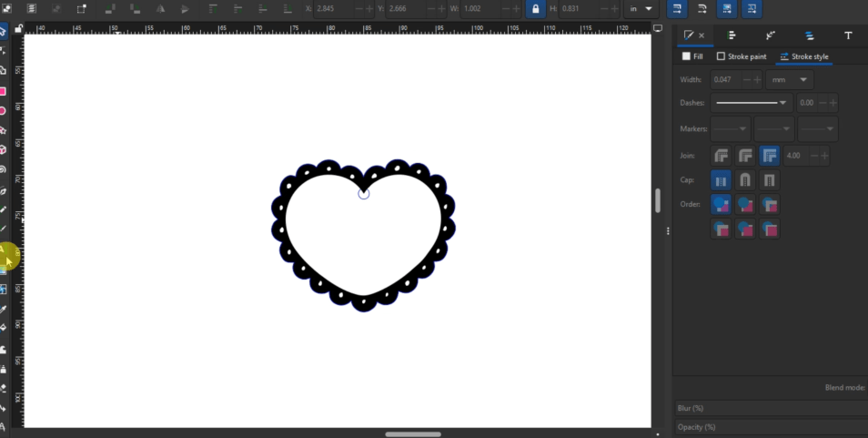Open the stroke width unit dropdown (mm)
The width and height of the screenshot is (868, 438).
coord(790,80)
